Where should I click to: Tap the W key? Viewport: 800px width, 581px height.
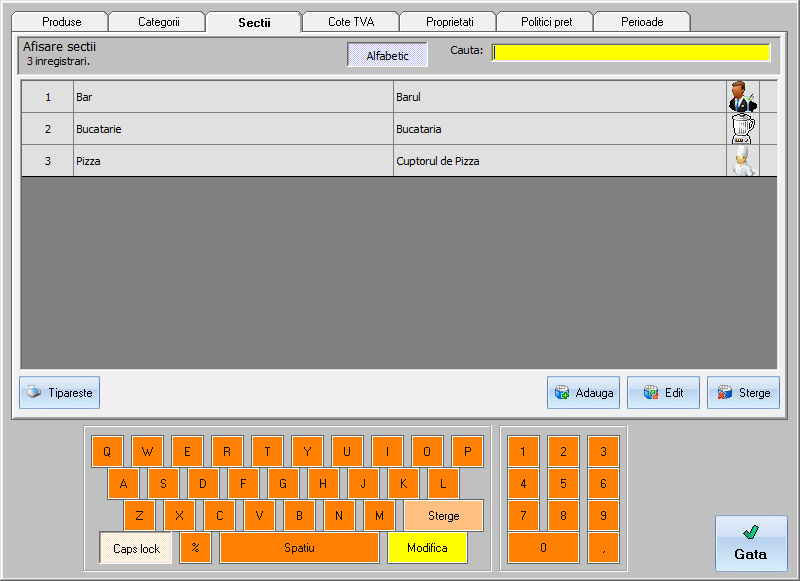point(147,451)
